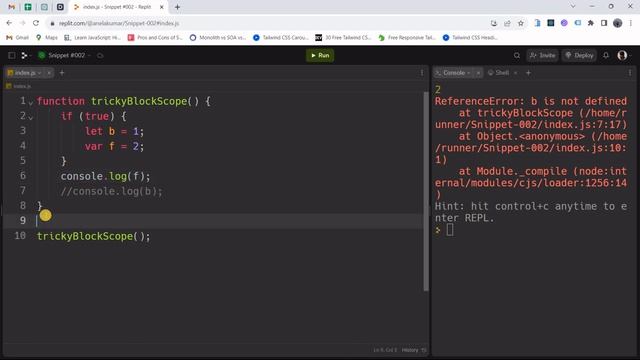
Task: Open a new browser tab
Action: click(x=177, y=7)
